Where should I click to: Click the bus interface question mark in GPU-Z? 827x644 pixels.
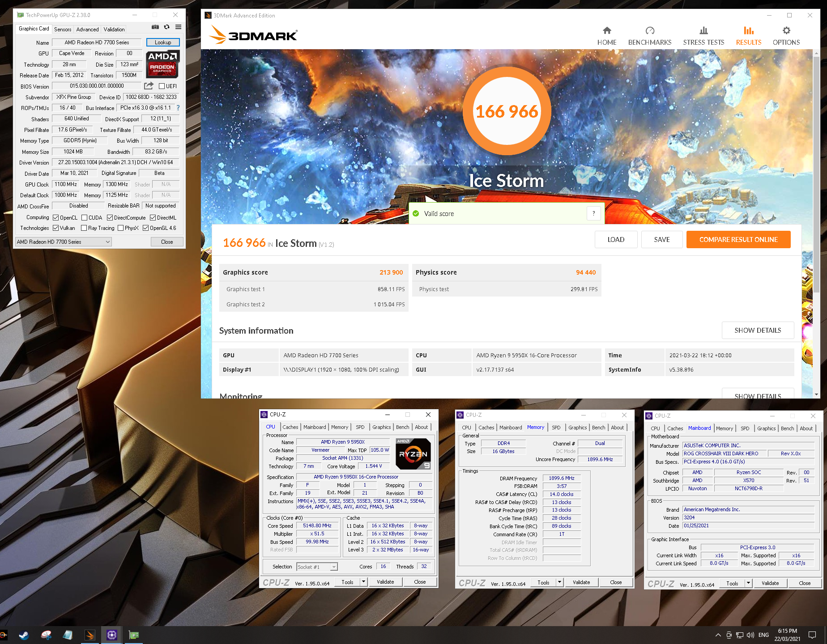[178, 108]
